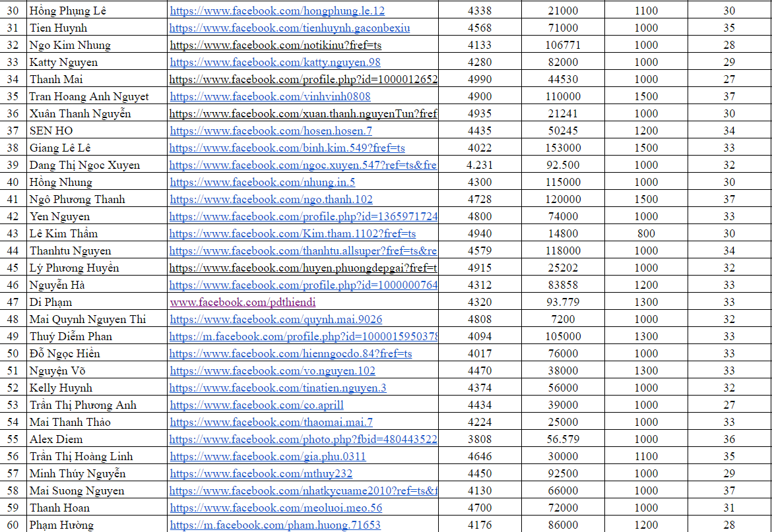Open the ngo.thanh.102 profile link
This screenshot has width=772, height=532.
click(271, 200)
